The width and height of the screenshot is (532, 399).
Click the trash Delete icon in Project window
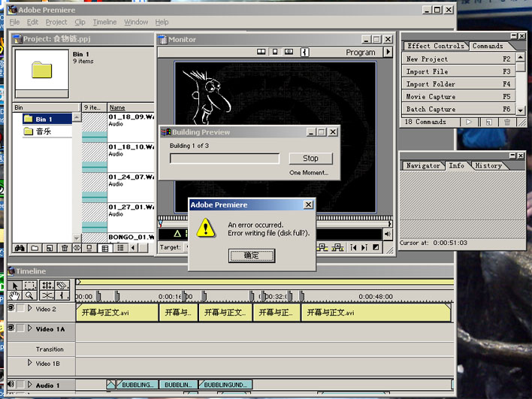(65, 248)
